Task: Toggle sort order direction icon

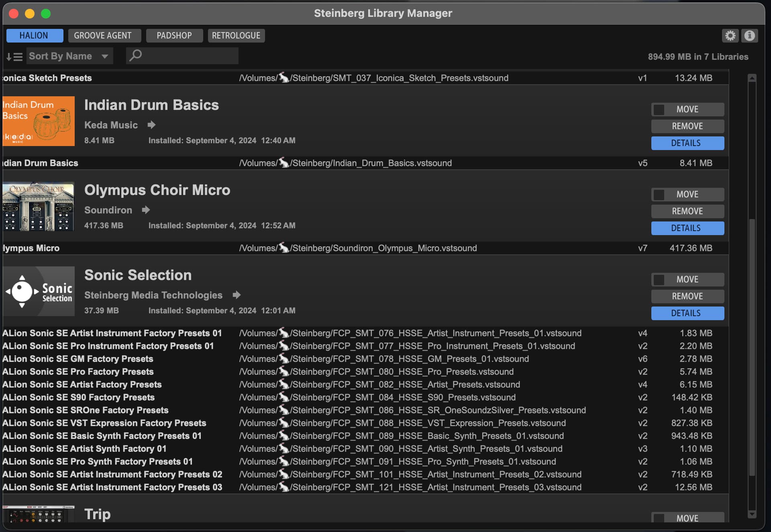Action: (x=14, y=57)
